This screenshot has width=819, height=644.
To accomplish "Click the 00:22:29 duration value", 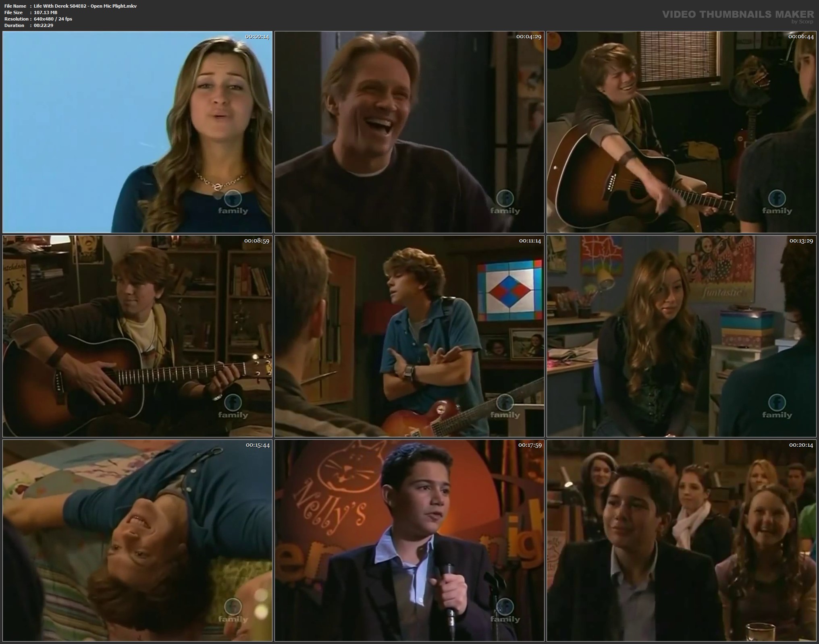I will coord(44,25).
